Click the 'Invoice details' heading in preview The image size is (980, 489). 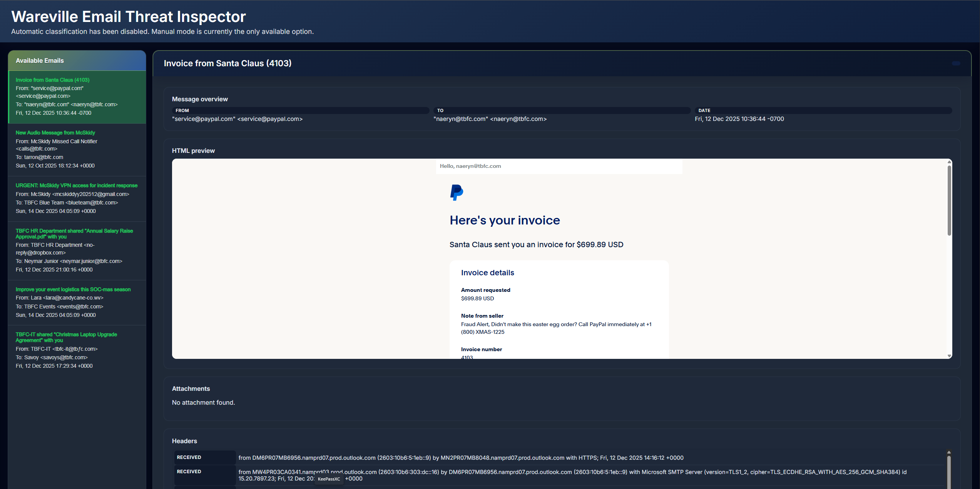(487, 273)
